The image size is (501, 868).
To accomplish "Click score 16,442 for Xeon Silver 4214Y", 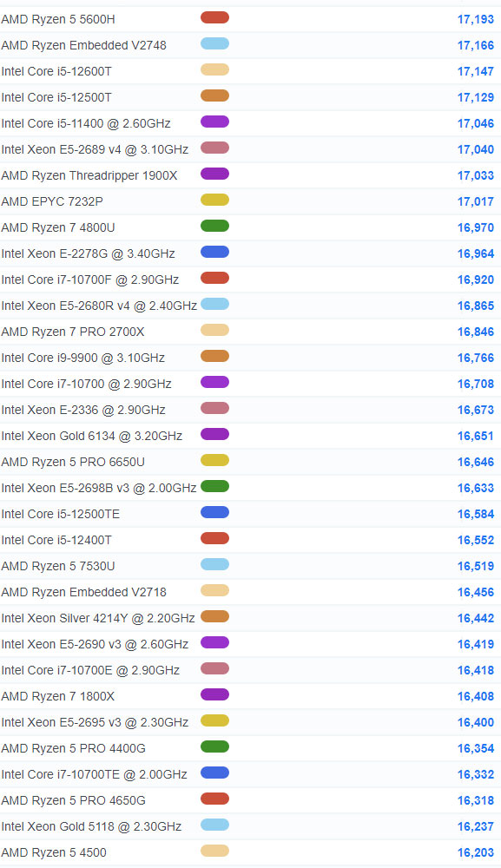I will (x=476, y=618).
